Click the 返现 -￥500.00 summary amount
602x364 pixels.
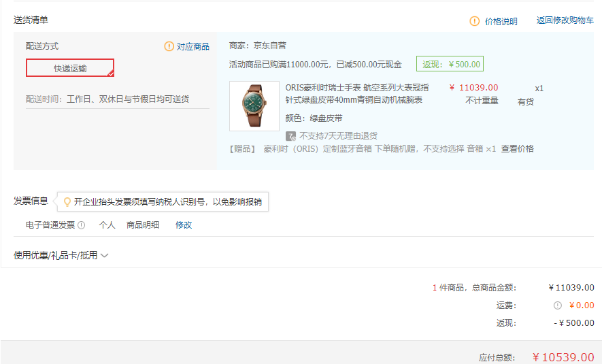pos(574,323)
